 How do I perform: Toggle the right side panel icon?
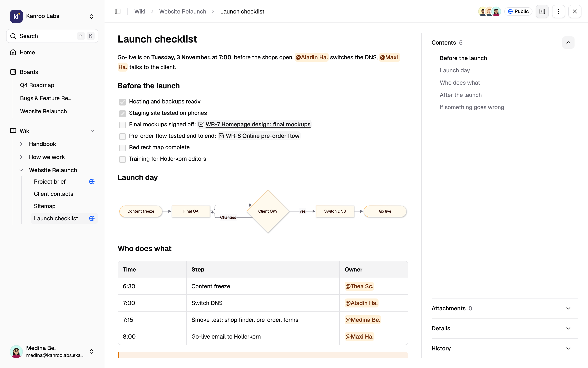click(x=542, y=11)
